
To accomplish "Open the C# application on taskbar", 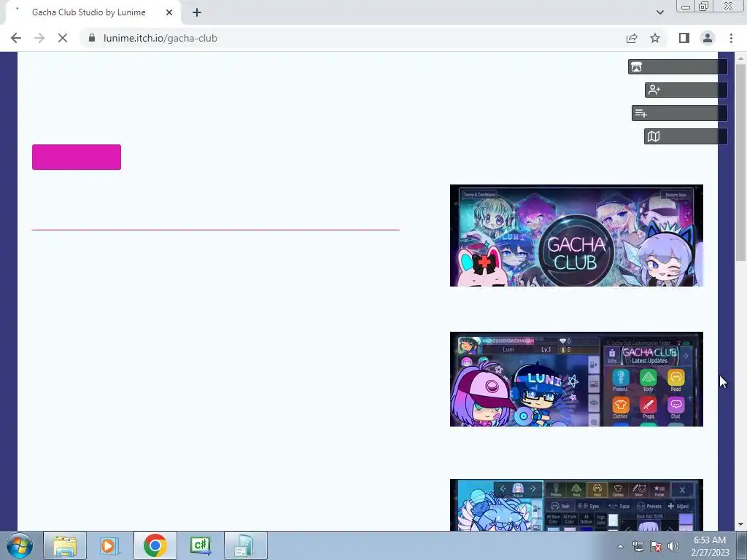I will [x=200, y=545].
